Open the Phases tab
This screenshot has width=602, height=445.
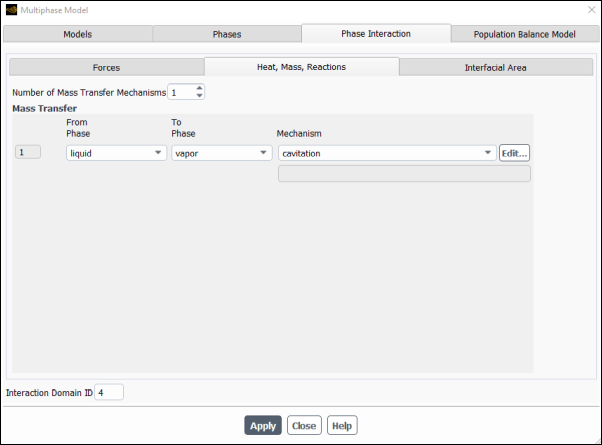pos(227,34)
